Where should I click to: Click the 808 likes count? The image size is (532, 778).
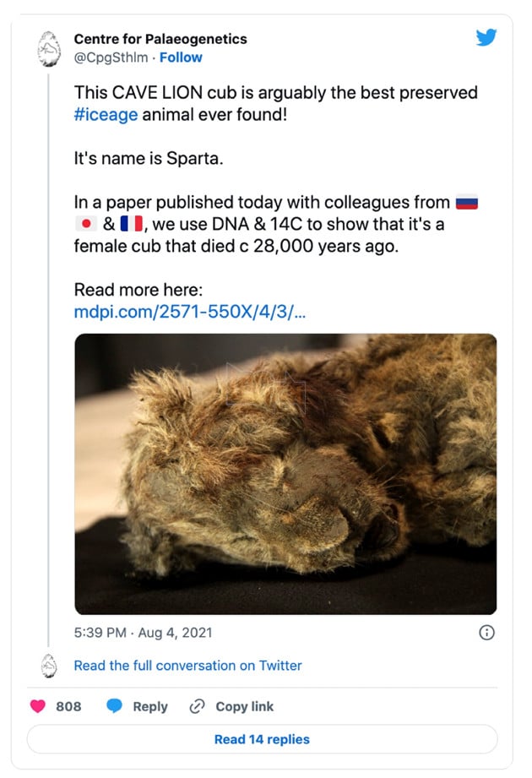point(68,706)
